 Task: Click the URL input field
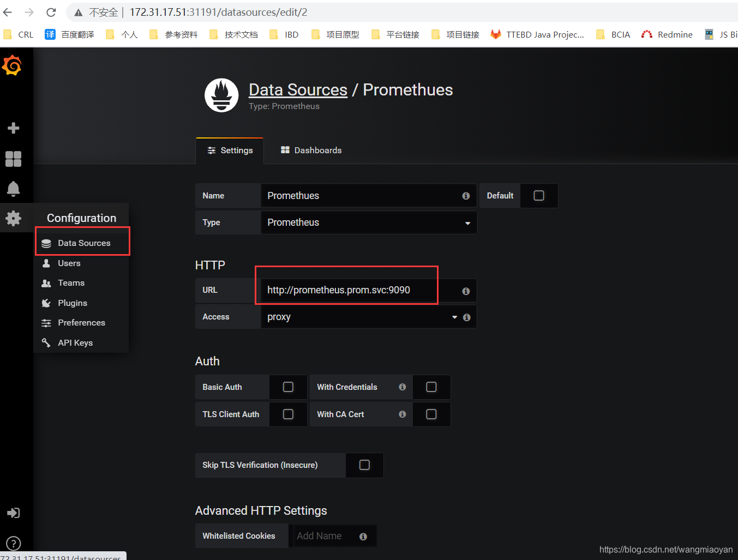[369, 290]
